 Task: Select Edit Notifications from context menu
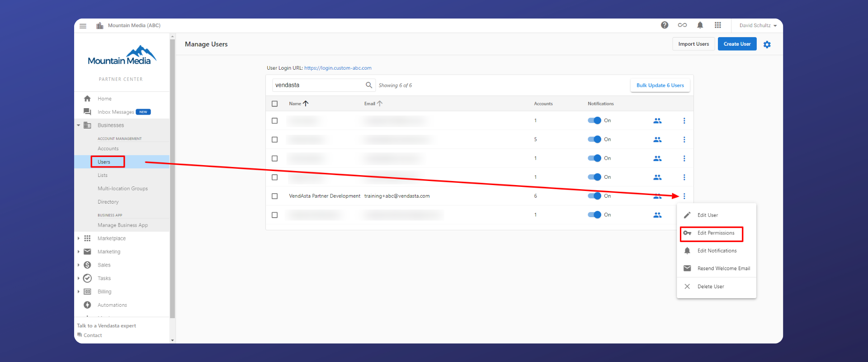pyautogui.click(x=717, y=251)
